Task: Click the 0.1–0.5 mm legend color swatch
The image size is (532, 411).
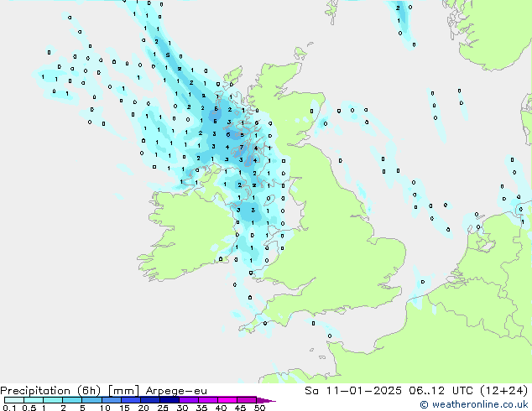Action: coord(14,400)
